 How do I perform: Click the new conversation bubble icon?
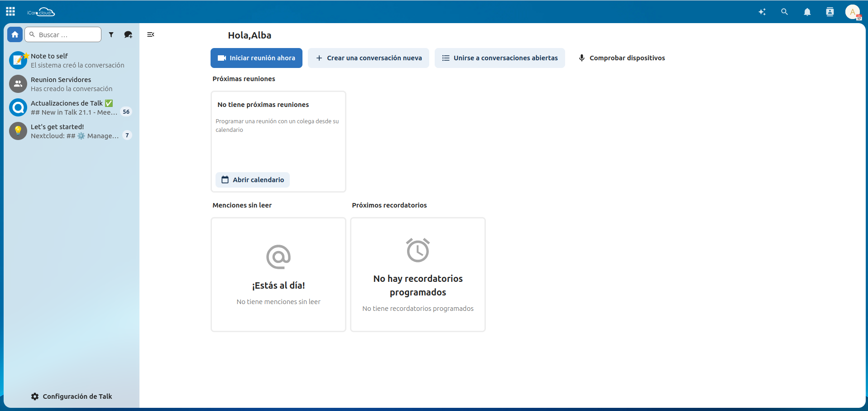(x=128, y=34)
